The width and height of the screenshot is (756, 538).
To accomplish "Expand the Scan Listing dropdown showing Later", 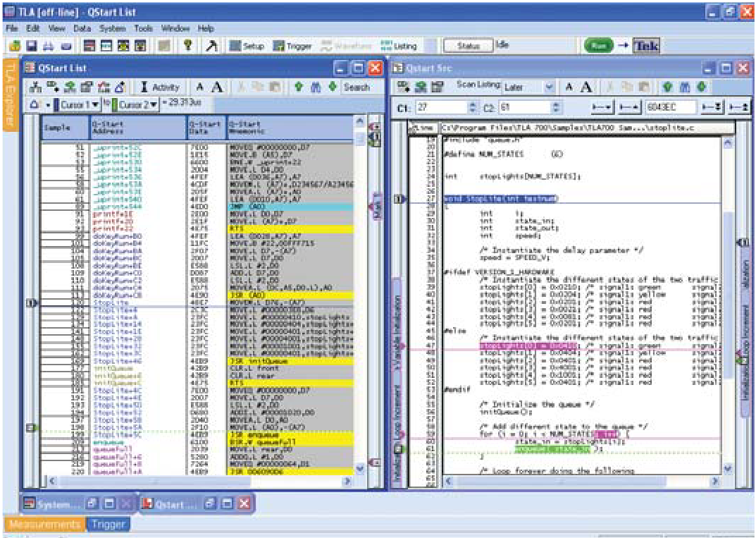I will tap(549, 87).
